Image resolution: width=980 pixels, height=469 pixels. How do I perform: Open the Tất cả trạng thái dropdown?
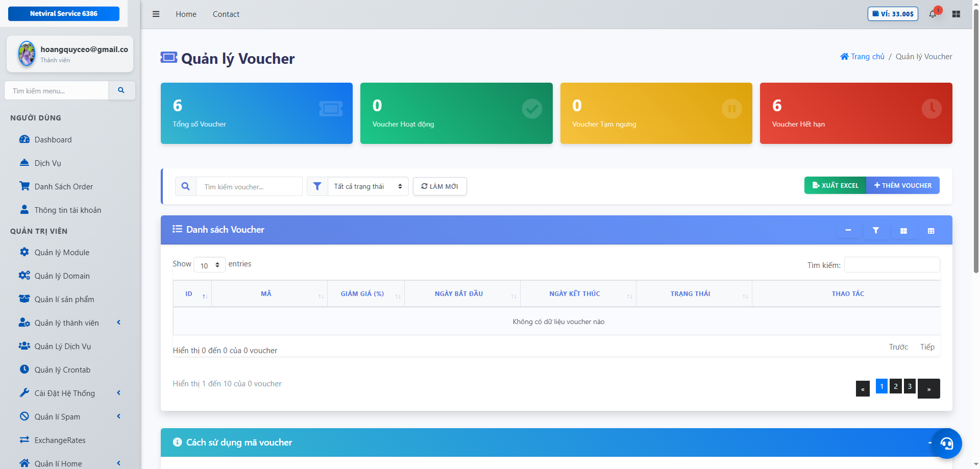[x=367, y=186]
